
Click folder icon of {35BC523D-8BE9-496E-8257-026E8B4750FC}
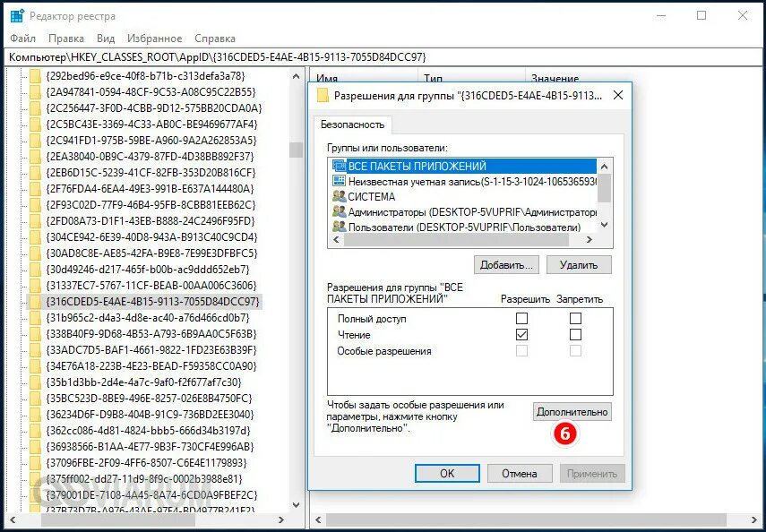tap(34, 399)
